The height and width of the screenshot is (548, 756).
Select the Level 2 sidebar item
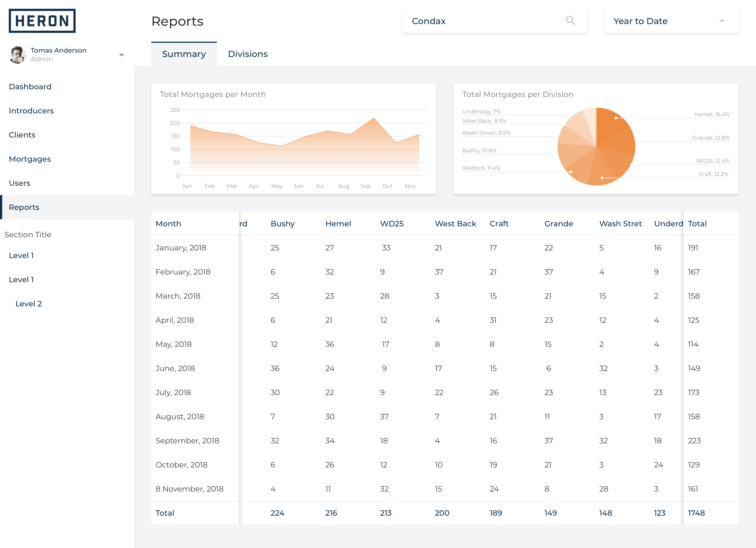coord(29,304)
